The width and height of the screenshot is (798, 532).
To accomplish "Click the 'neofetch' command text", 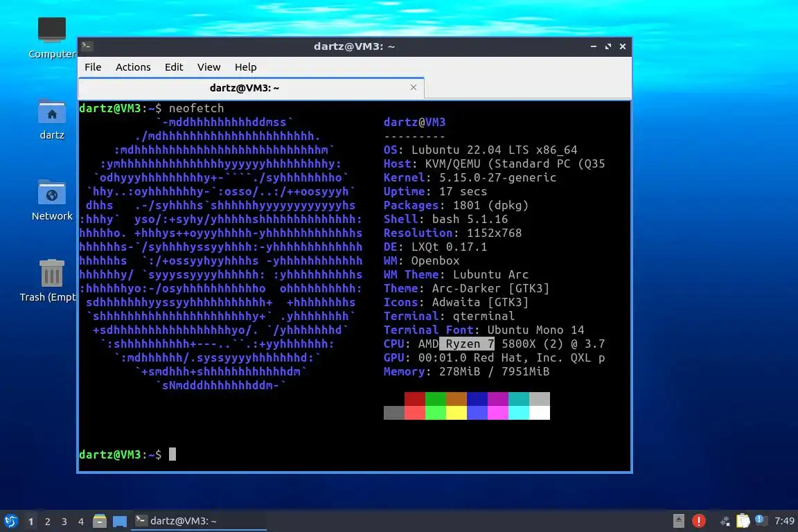I will point(197,108).
